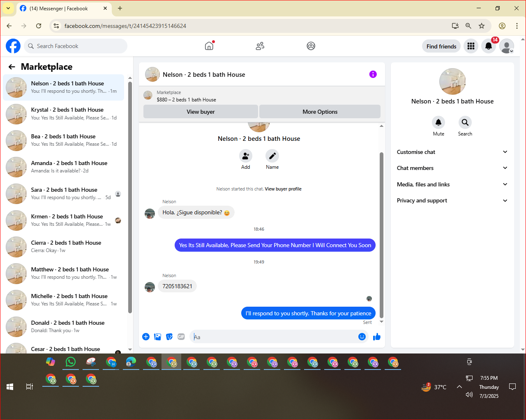
Task: Open the emoji picker in the message box
Action: coord(362,337)
